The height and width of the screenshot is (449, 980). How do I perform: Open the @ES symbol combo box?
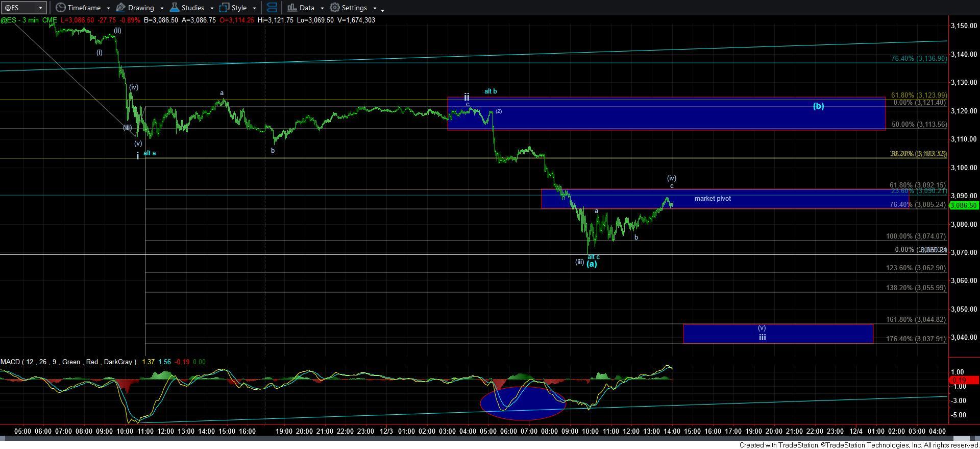click(x=23, y=8)
